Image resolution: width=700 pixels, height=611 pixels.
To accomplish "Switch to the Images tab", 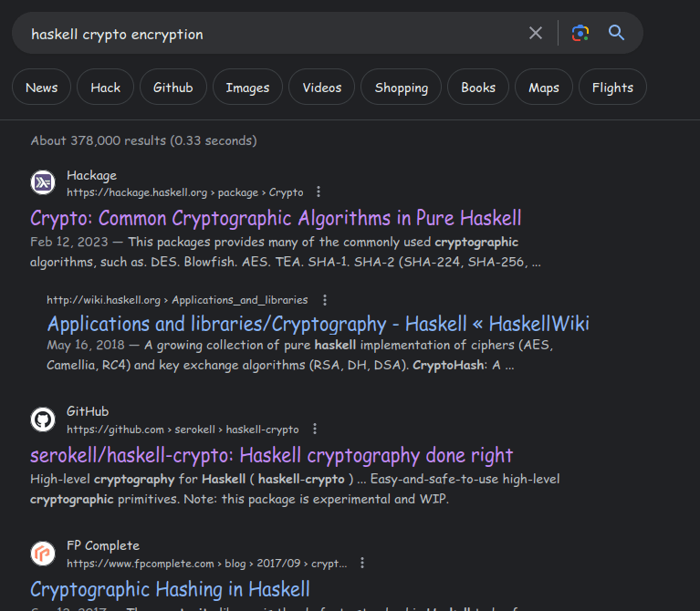I will point(247,87).
